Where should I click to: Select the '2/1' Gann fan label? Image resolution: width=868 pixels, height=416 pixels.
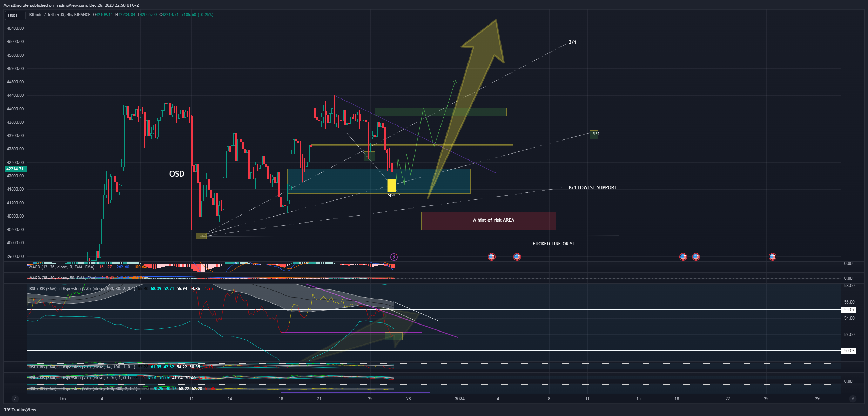point(572,42)
